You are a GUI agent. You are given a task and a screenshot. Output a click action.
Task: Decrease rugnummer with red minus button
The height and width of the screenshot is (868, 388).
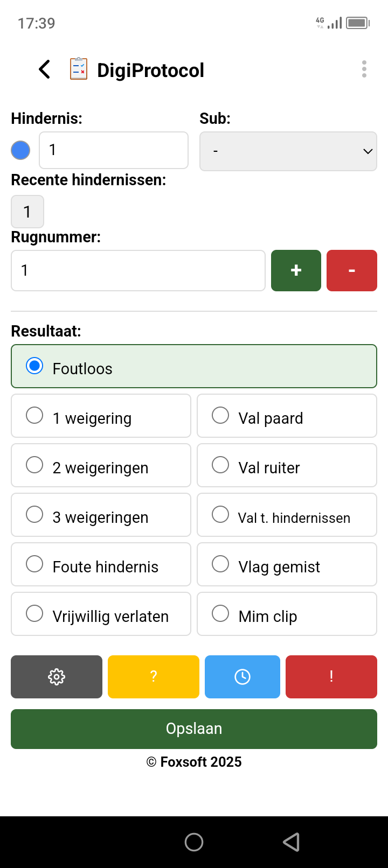tap(352, 270)
